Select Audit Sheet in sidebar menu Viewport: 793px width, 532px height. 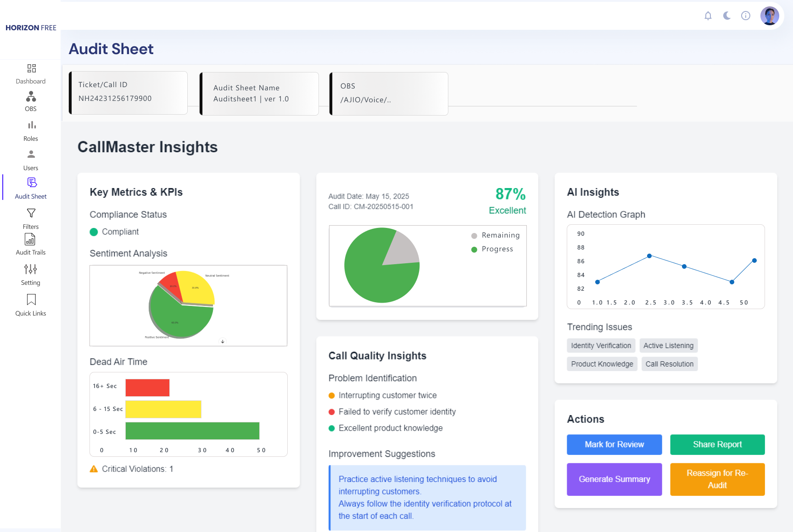pos(31,188)
